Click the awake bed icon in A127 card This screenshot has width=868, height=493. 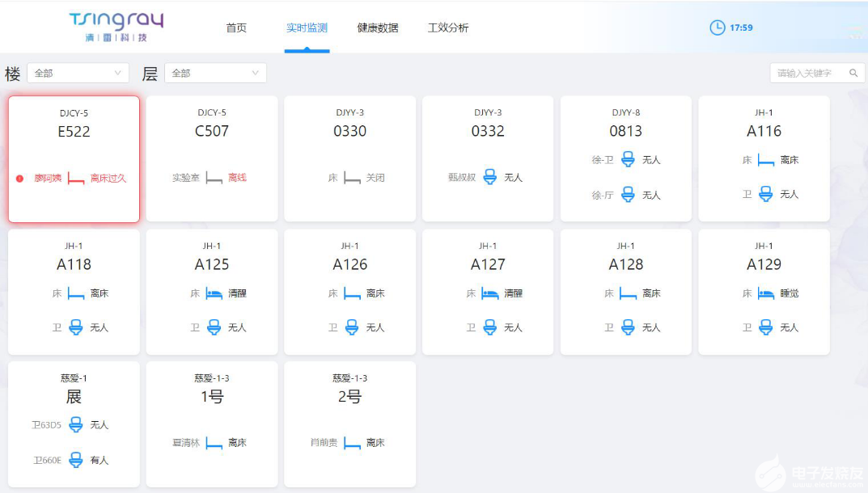[x=490, y=293]
